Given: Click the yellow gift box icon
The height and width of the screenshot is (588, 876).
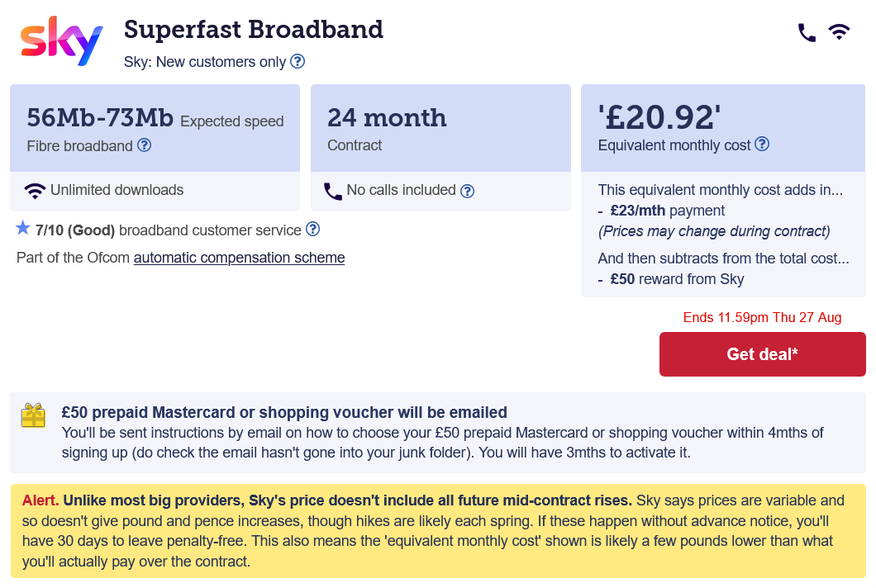Looking at the screenshot, I should tap(33, 415).
